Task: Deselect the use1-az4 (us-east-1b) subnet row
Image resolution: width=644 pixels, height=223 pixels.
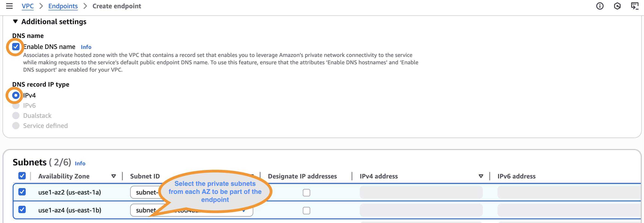Action: pos(22,209)
